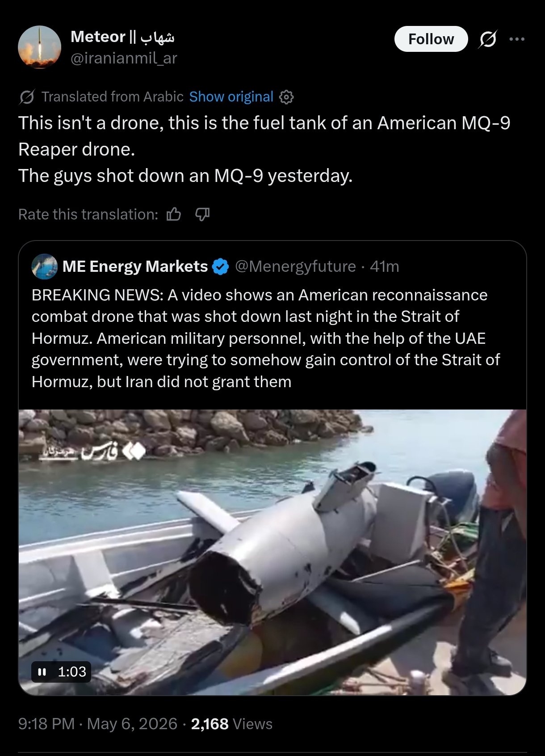This screenshot has width=545, height=756.
Task: Click the Meteor display name
Action: [122, 37]
